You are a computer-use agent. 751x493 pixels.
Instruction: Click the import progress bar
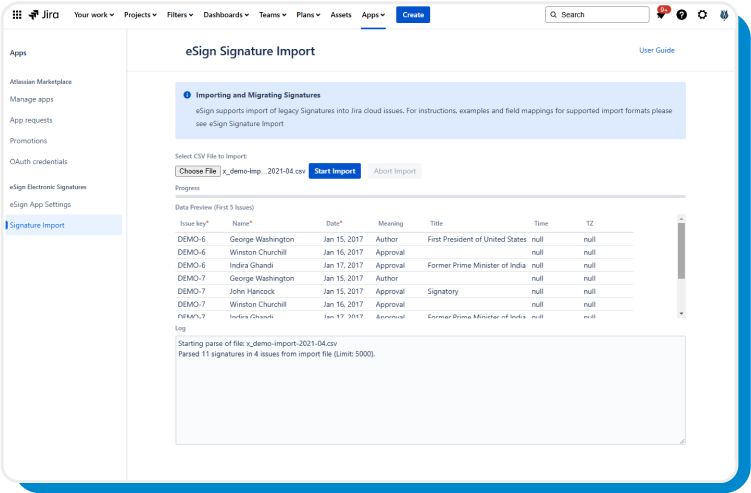[430, 196]
